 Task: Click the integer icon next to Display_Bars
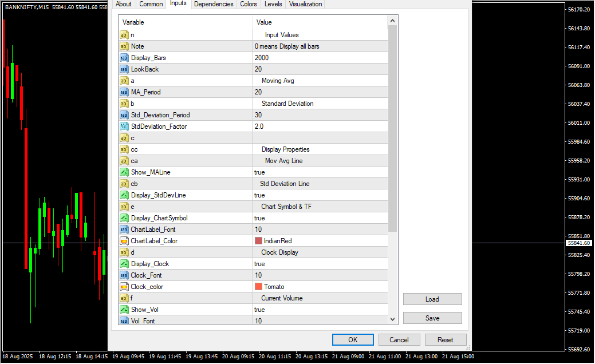pyautogui.click(x=124, y=58)
